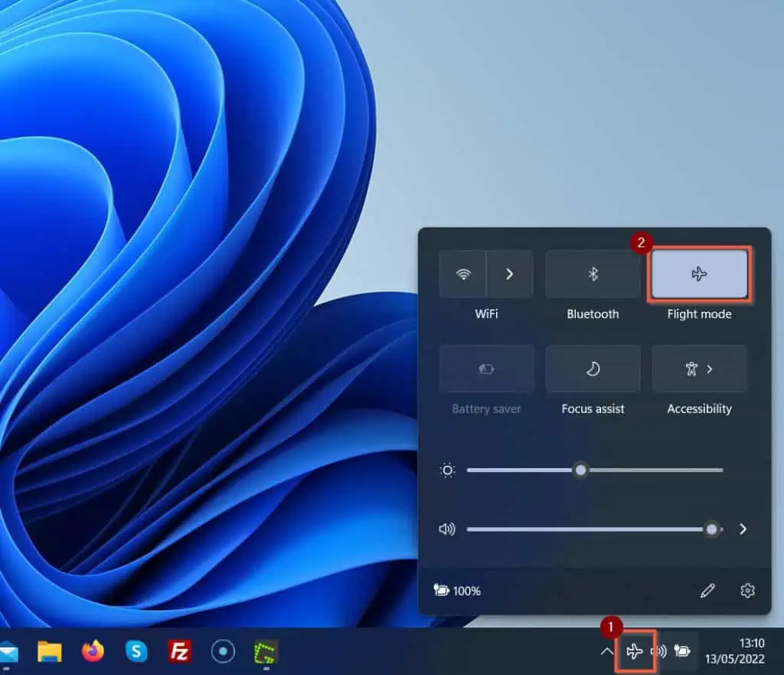Open Accessibility options with the chevron

point(710,369)
